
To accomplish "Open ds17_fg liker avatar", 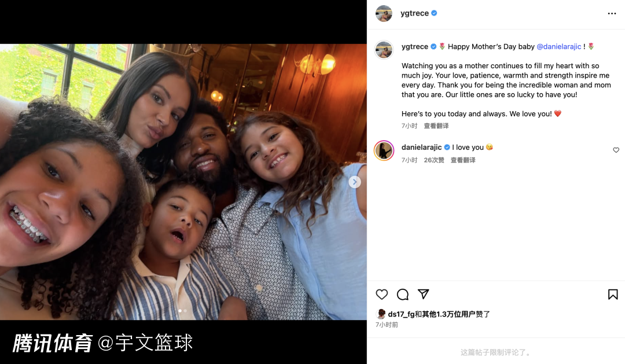I will coord(381,314).
